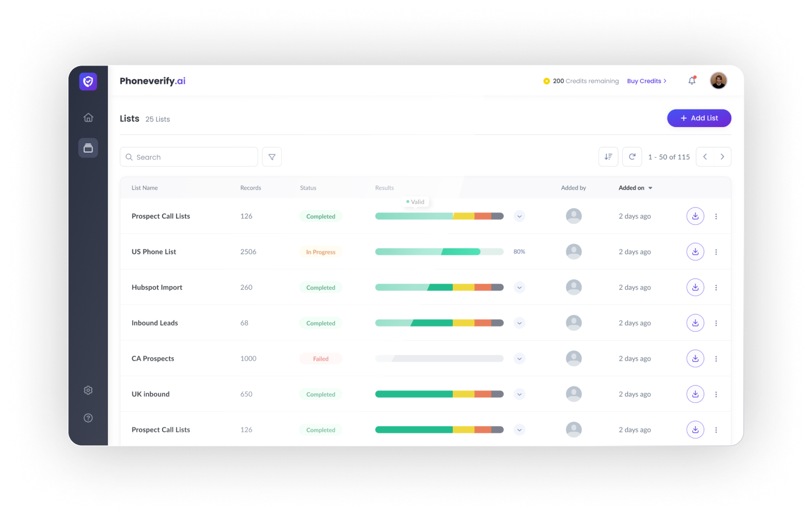Viewport: 812px width, 517px height.
Task: Go to previous page of lists
Action: 705,157
